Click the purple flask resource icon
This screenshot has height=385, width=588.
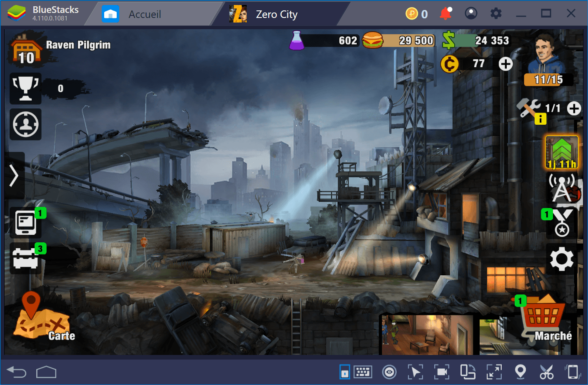click(x=297, y=40)
